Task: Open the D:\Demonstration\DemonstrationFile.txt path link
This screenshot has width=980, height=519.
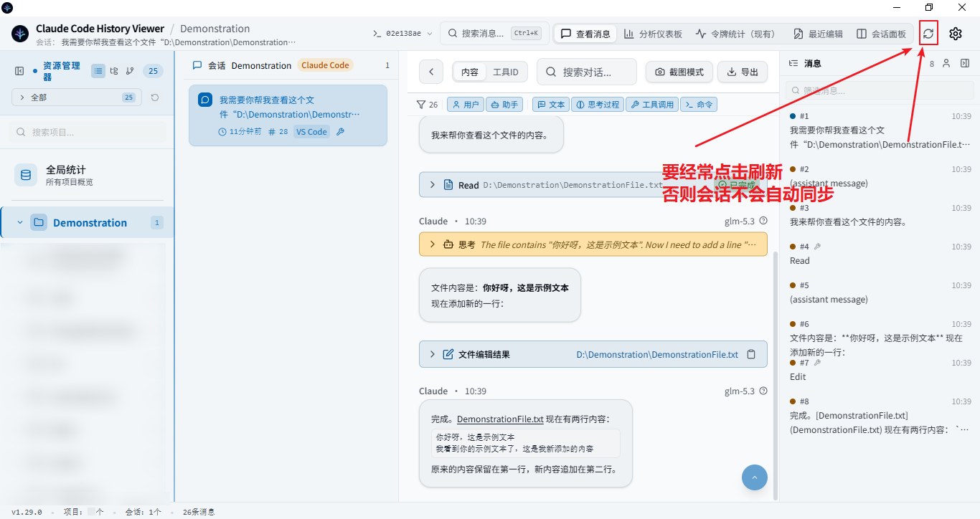Action: (x=657, y=354)
